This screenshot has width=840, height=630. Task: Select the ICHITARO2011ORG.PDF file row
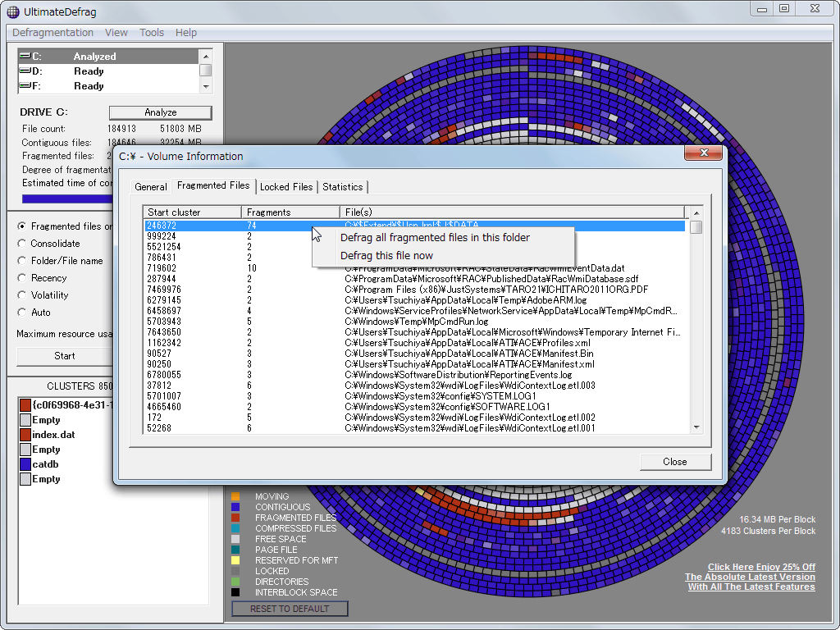(x=414, y=290)
